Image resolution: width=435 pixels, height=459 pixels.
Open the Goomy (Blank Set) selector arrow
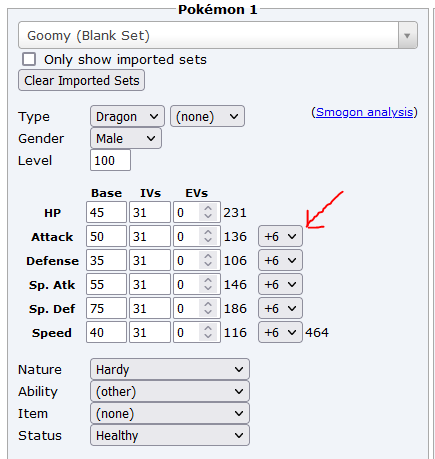tap(407, 36)
